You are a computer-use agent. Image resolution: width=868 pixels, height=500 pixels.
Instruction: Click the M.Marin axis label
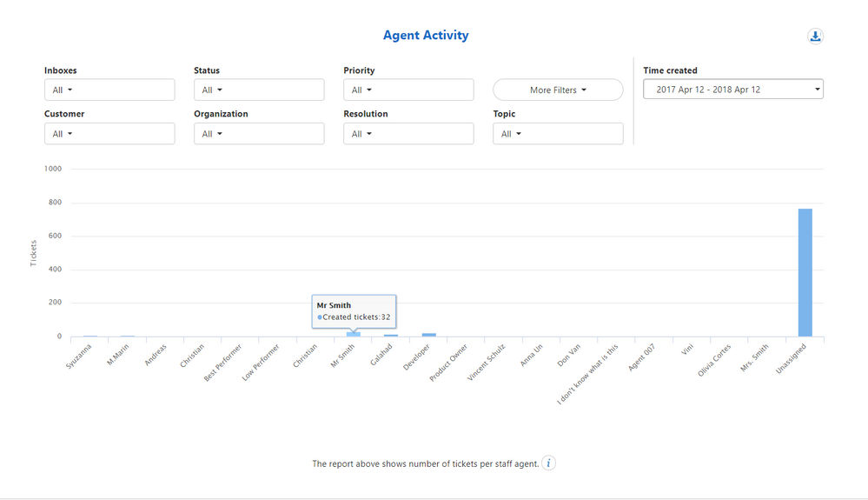[x=118, y=355]
